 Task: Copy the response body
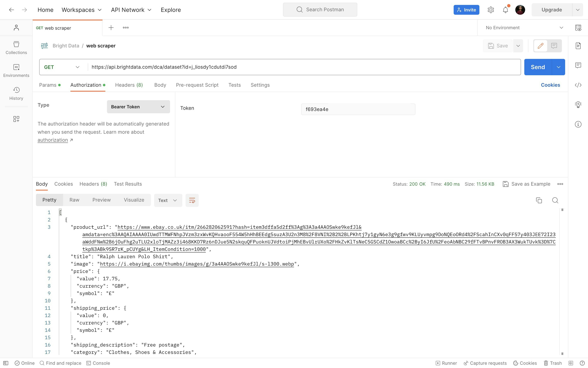539,200
